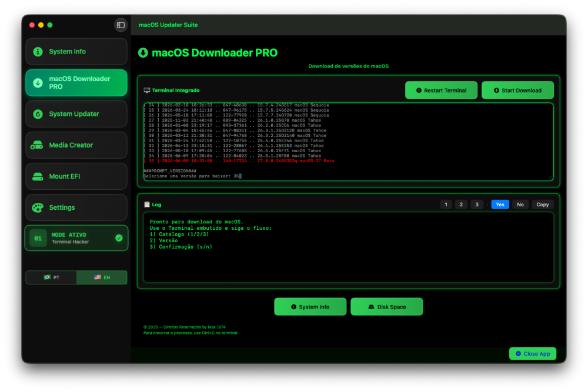Click the System Info sidebar info icon
The height and width of the screenshot is (392, 588).
click(38, 52)
